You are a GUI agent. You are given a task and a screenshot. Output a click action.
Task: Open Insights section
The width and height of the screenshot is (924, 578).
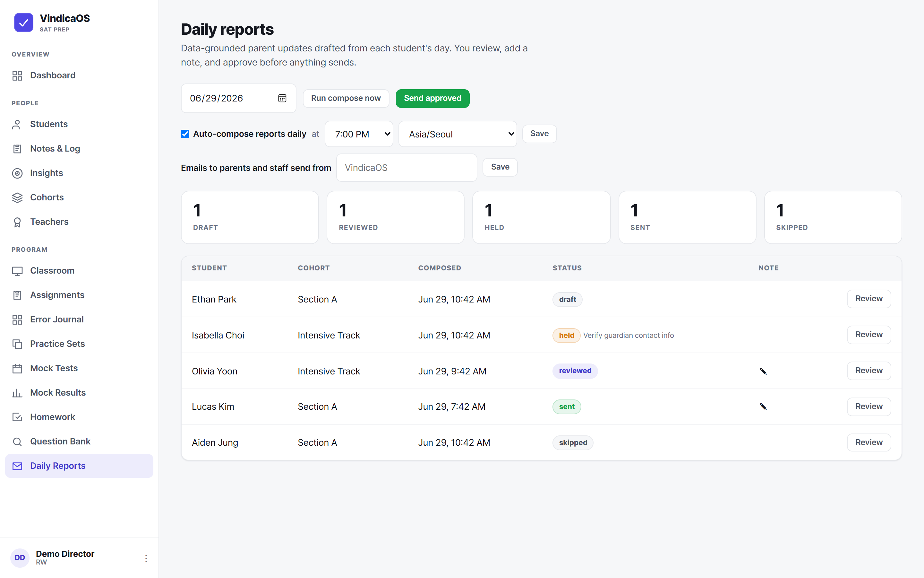point(79,173)
